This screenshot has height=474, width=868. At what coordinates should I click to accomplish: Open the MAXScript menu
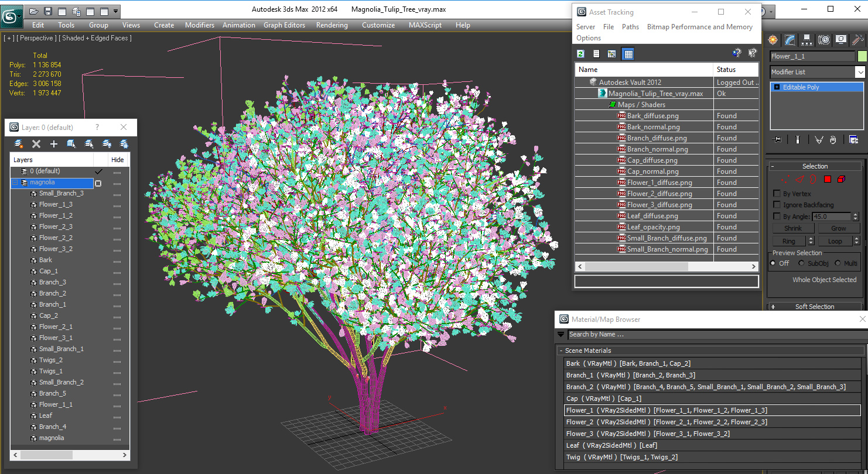point(425,25)
